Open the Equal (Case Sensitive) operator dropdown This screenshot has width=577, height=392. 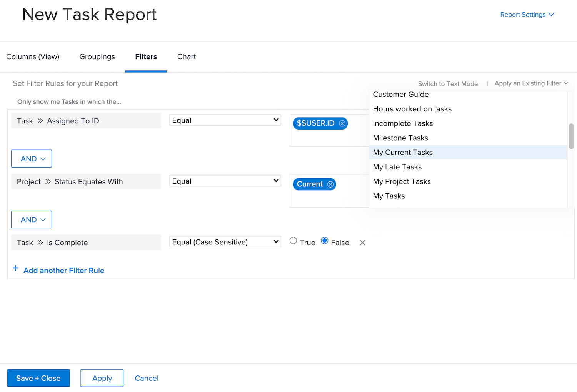point(225,241)
